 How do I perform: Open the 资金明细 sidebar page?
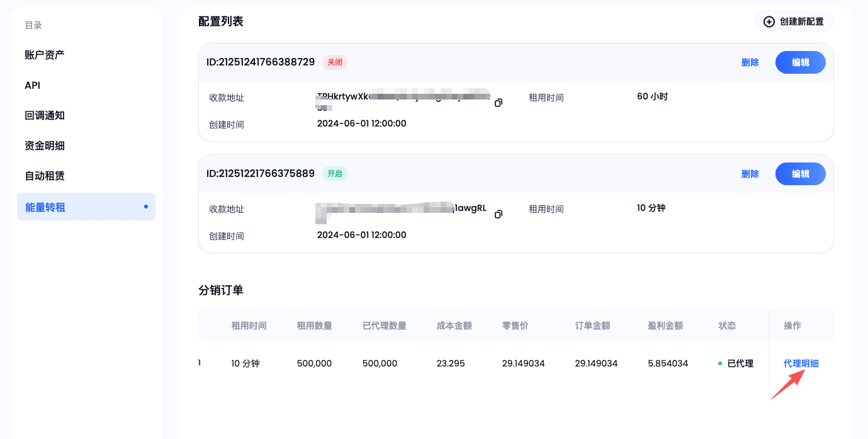pyautogui.click(x=45, y=145)
